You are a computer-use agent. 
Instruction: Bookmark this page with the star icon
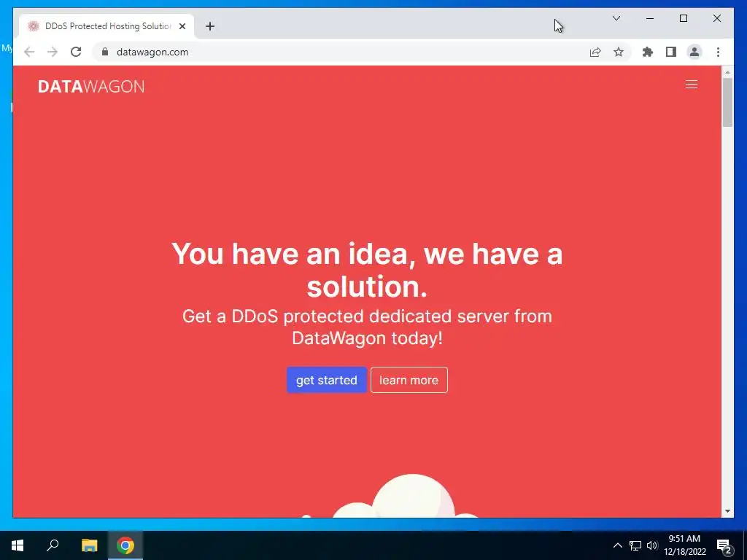pos(619,52)
